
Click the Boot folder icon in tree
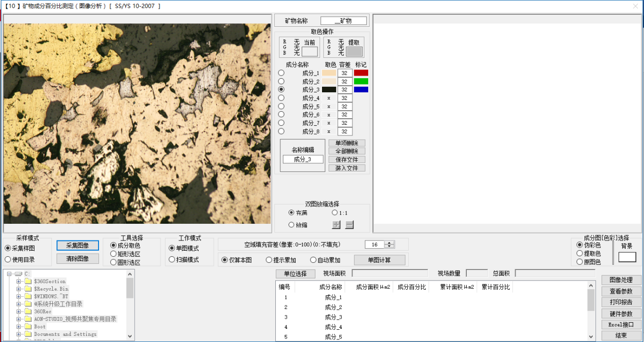point(28,327)
